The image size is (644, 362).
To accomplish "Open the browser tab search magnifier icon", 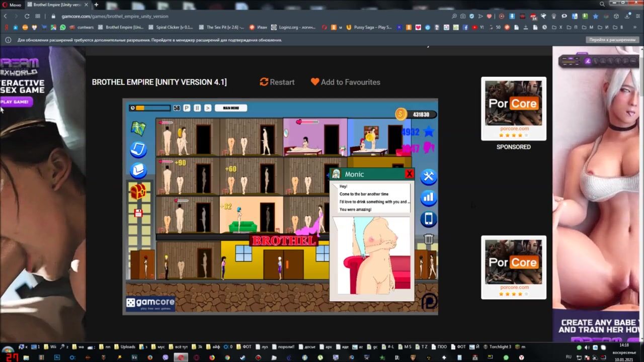I will tap(602, 4).
